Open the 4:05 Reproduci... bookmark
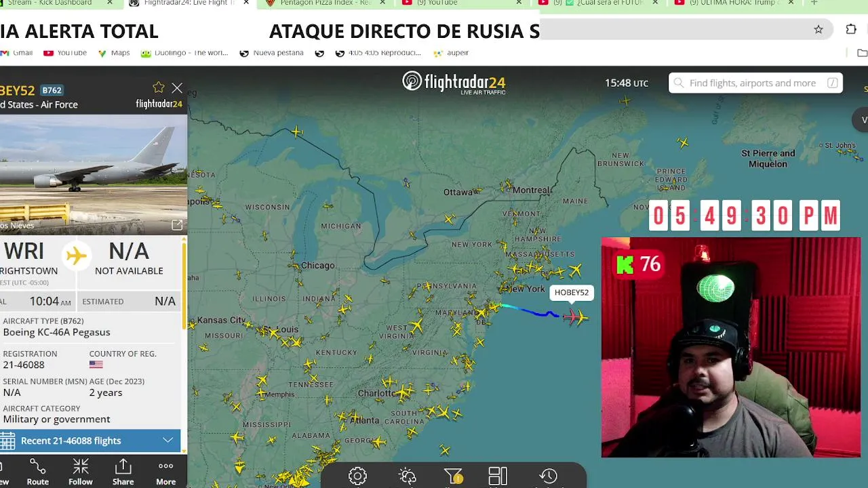Screen dimensions: 868x488 378,53
